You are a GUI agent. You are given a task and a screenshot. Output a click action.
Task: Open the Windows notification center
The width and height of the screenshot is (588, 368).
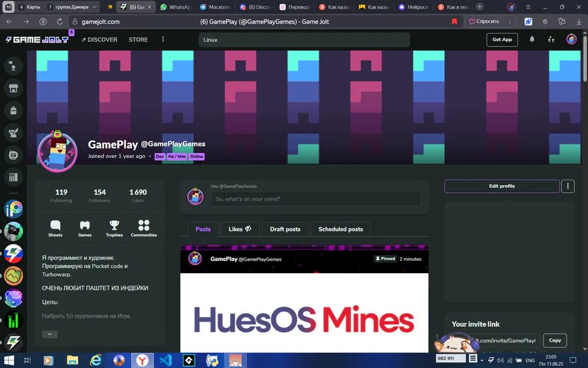coord(573,360)
